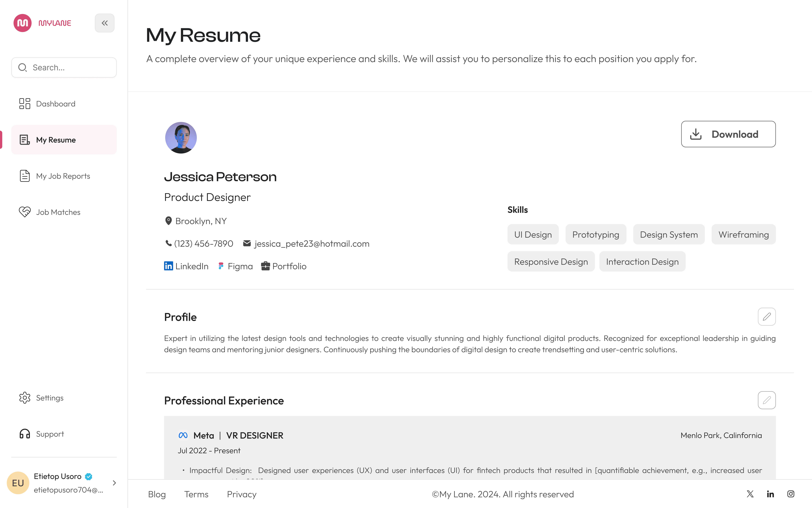Click the search magnifier icon
This screenshot has width=812, height=508.
pyautogui.click(x=22, y=68)
